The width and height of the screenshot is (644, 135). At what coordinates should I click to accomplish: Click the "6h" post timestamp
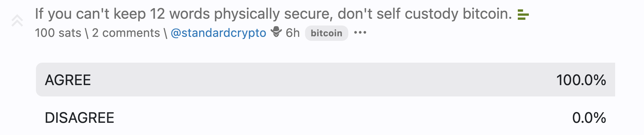tap(293, 33)
